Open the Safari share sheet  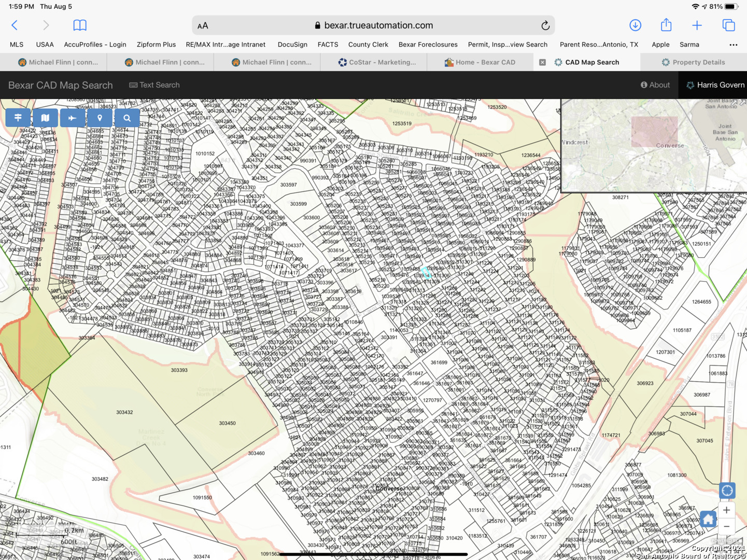[x=666, y=25]
